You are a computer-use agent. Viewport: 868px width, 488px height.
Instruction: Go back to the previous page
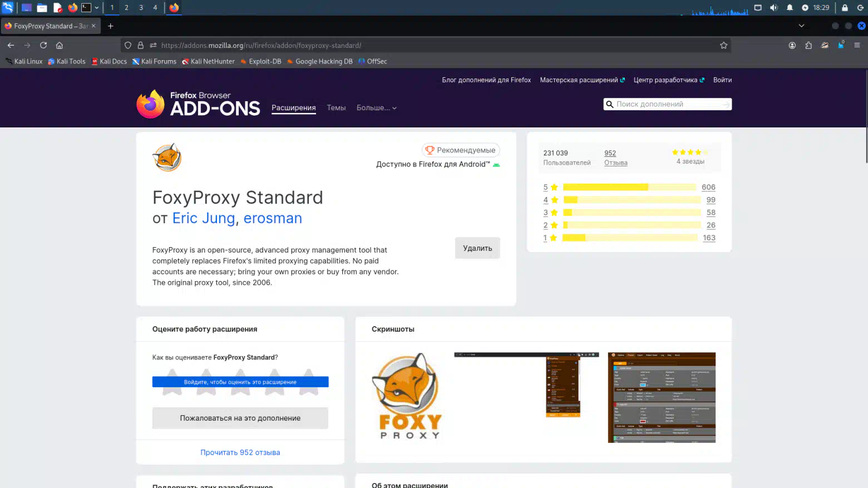(11, 45)
